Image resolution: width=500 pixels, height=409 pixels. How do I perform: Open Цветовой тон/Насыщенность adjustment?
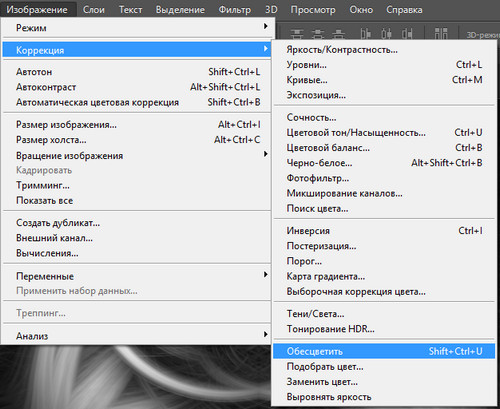(384, 133)
